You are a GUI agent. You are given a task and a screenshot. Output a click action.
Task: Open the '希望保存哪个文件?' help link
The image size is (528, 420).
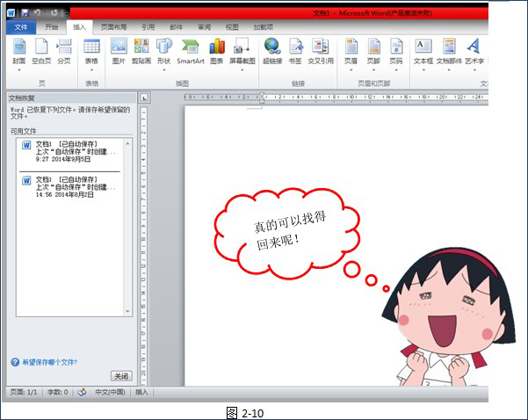[50, 362]
